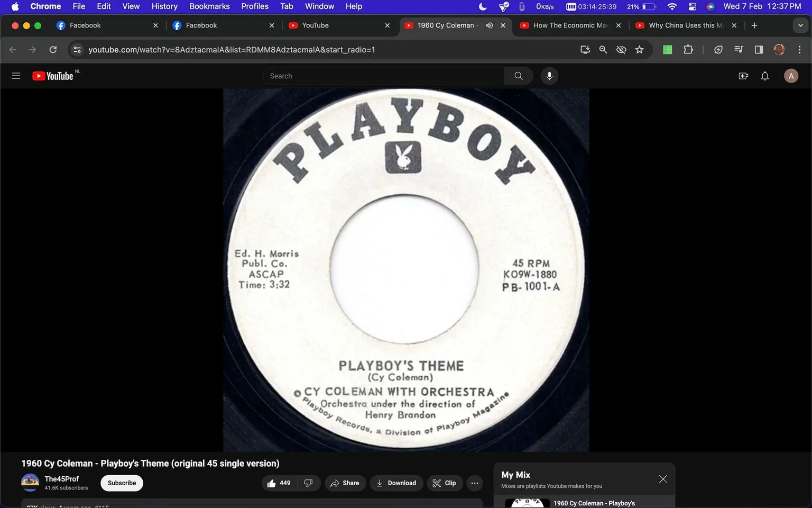Expand the tab search dropdown arrow
The width and height of the screenshot is (812, 508).
click(800, 25)
